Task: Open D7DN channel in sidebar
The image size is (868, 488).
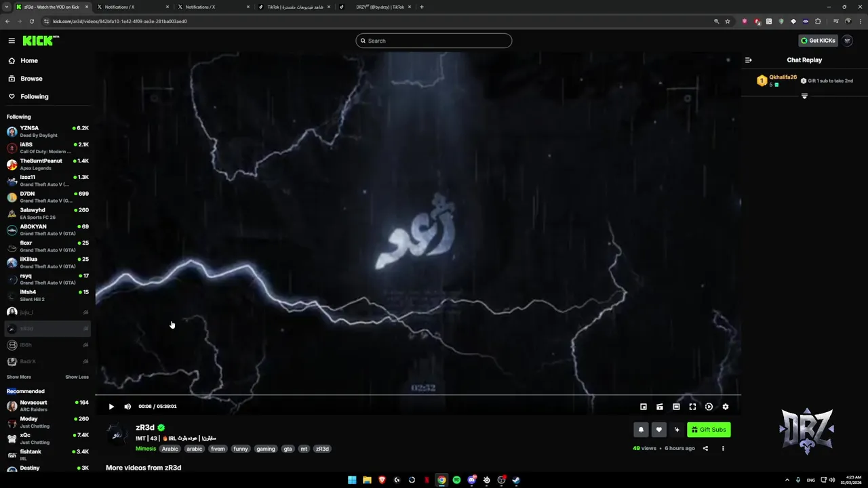Action: point(47,197)
